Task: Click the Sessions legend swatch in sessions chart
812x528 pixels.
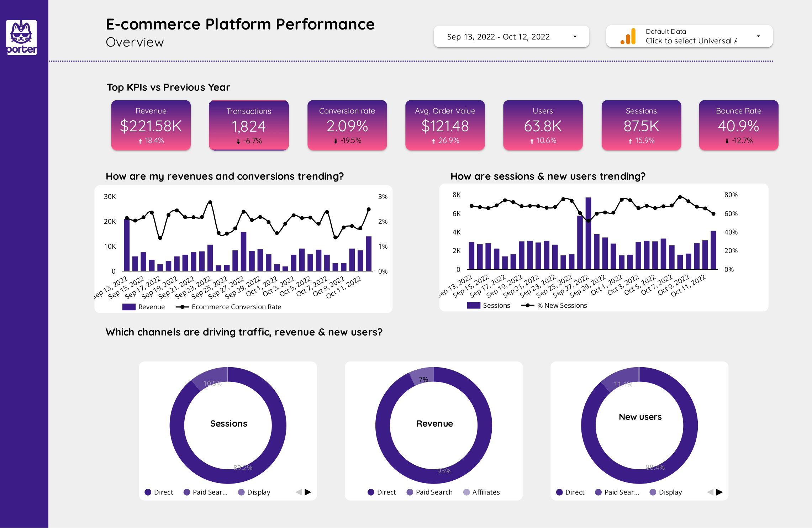Action: (474, 305)
